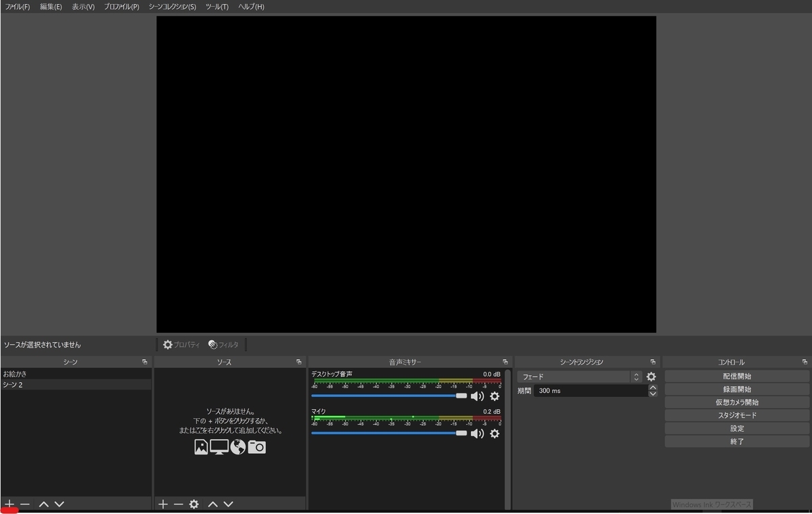Image resolution: width=812 pixels, height=514 pixels.
Task: Click the 配信開始 button
Action: coord(737,376)
